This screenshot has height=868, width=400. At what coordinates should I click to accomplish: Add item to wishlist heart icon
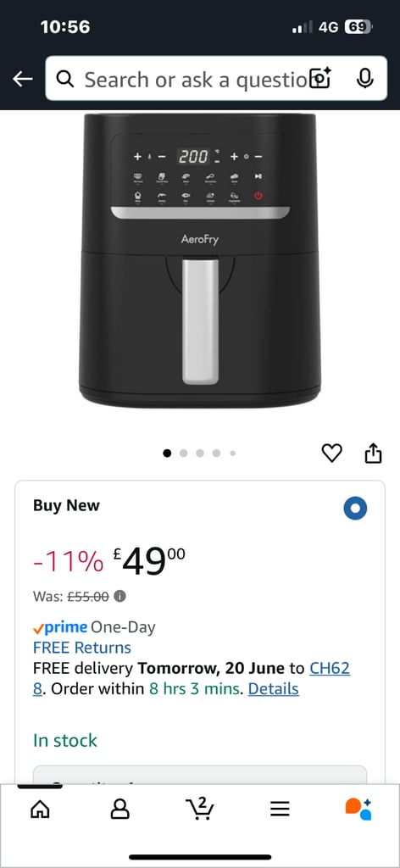tap(332, 453)
